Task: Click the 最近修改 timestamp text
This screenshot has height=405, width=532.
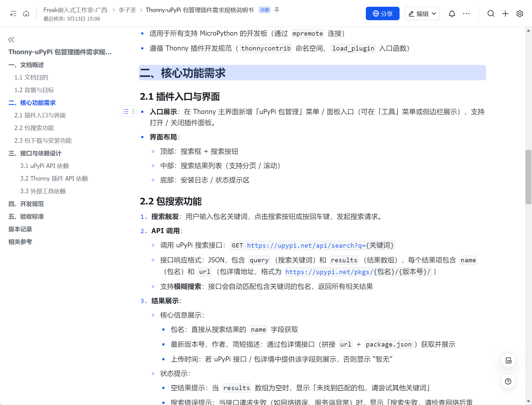Action: tap(72, 19)
